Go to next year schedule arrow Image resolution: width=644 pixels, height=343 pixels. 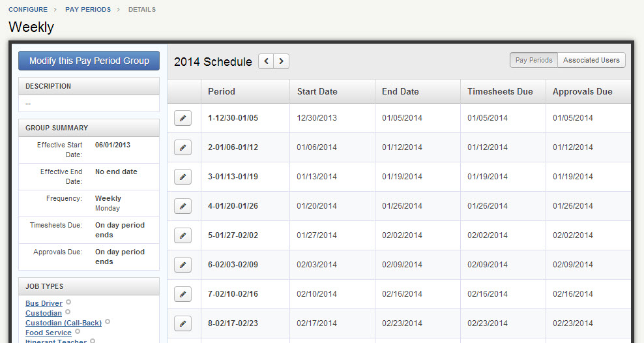(282, 61)
